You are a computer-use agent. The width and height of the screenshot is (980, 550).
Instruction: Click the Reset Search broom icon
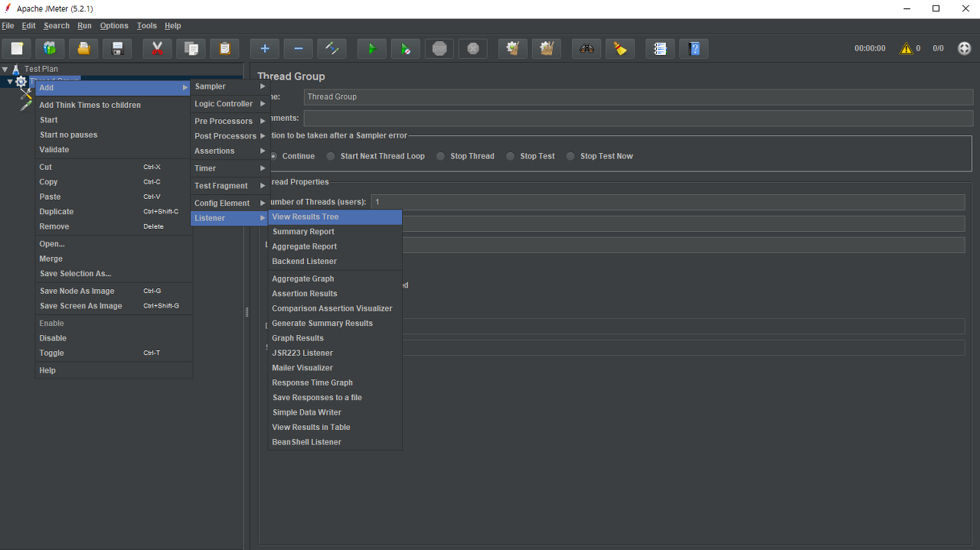(620, 49)
